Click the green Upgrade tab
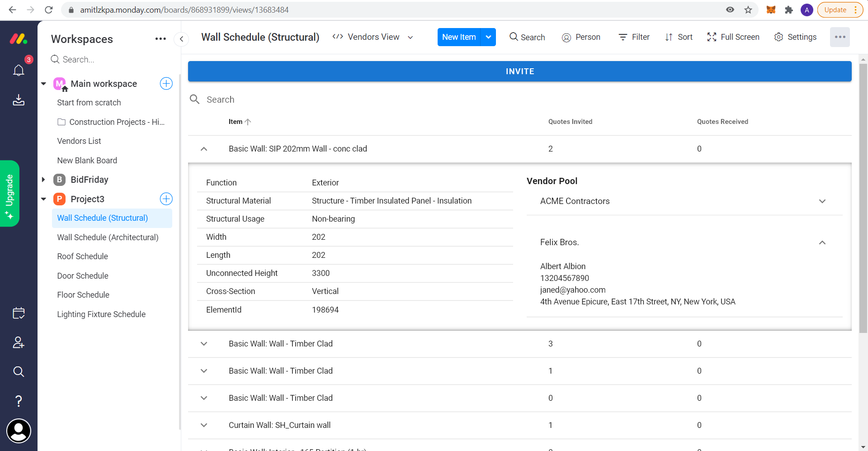 click(9, 194)
